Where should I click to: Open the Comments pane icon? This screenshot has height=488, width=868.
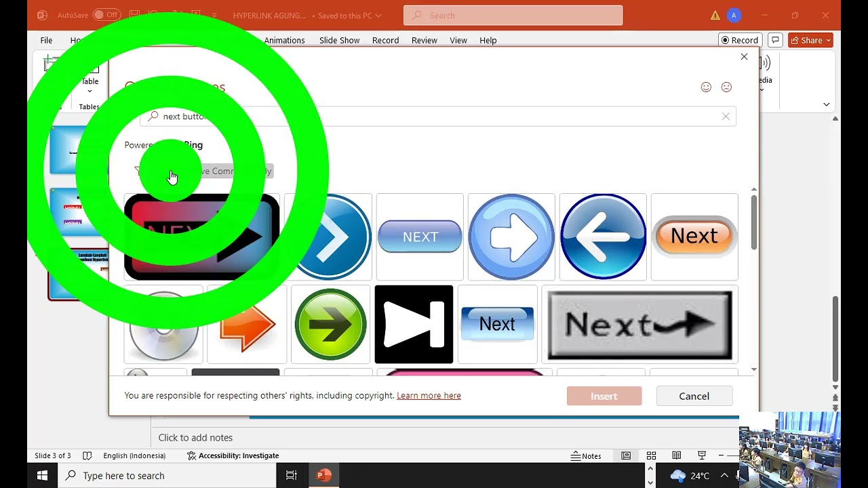pos(775,40)
